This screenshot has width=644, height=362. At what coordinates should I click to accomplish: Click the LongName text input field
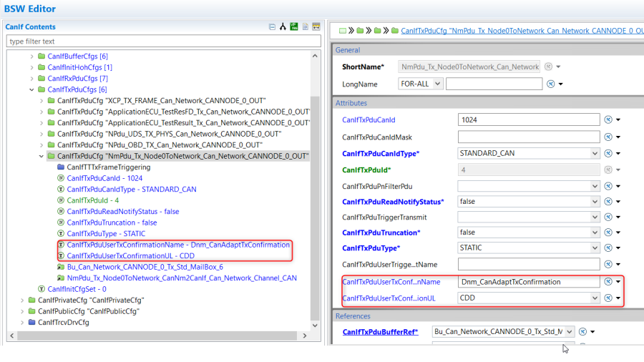pos(494,84)
